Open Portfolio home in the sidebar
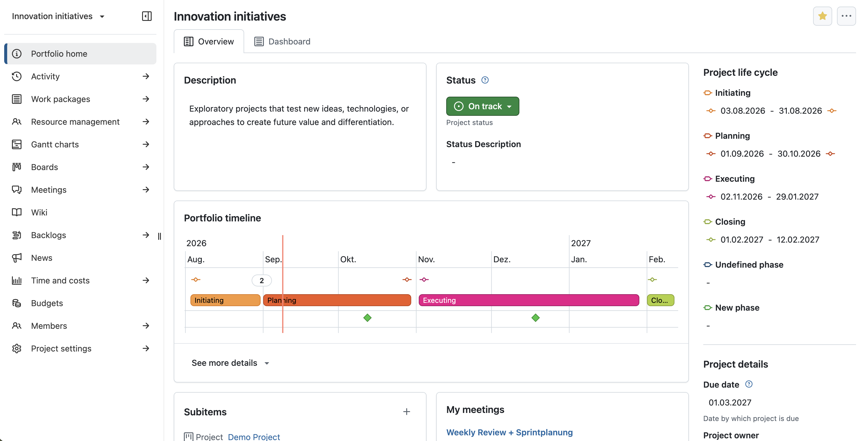The height and width of the screenshot is (441, 868). coord(80,54)
